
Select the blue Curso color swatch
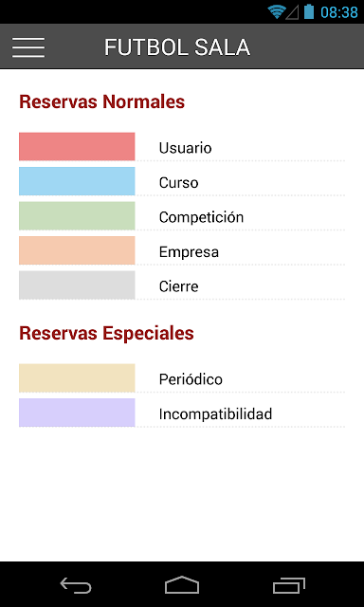(77, 181)
